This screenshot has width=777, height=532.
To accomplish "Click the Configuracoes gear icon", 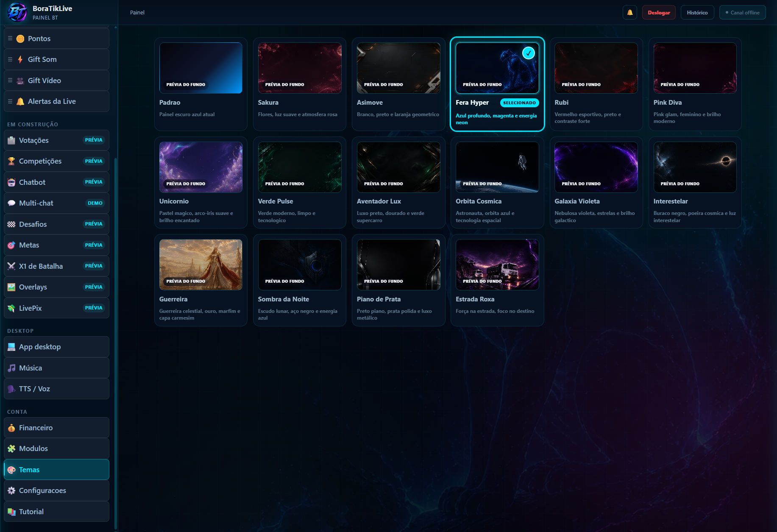I will (x=11, y=490).
